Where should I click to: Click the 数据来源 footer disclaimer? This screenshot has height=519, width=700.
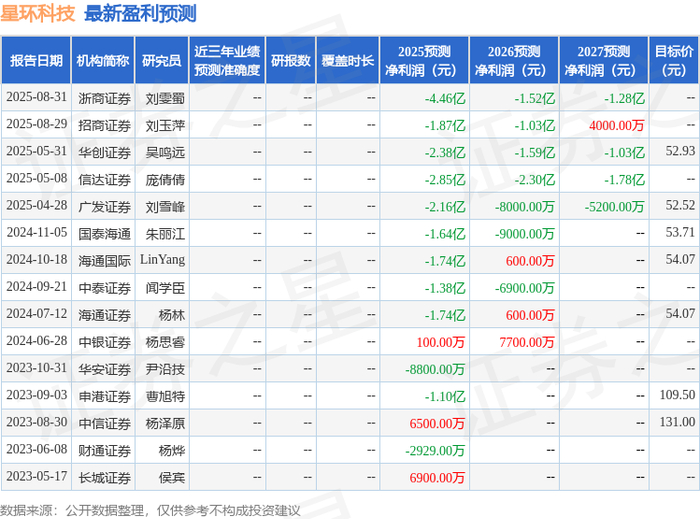click(x=150, y=510)
